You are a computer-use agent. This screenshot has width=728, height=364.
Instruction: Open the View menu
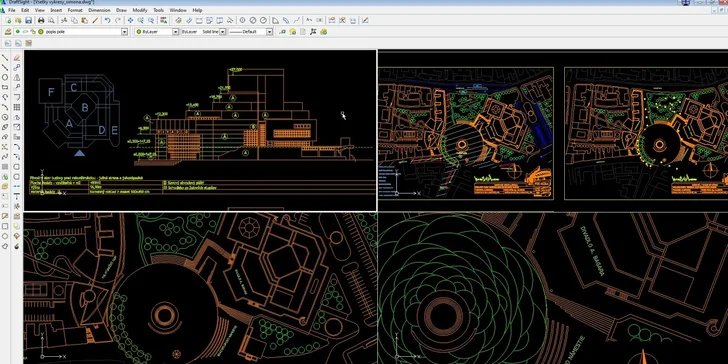[x=40, y=10]
